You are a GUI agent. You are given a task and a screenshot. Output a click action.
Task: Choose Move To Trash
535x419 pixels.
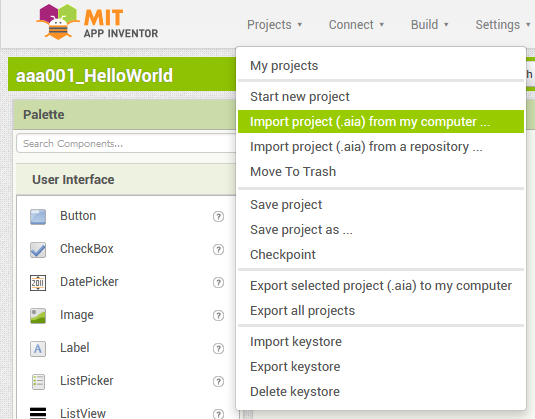click(381, 172)
